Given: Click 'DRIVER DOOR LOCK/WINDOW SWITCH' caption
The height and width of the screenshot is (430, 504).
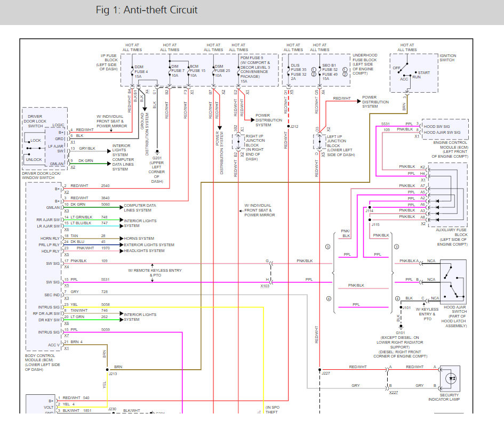Looking at the screenshot, I should point(41,175).
